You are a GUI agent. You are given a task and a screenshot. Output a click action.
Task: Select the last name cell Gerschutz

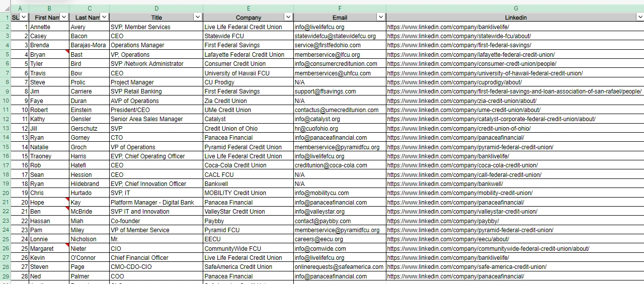pos(89,128)
